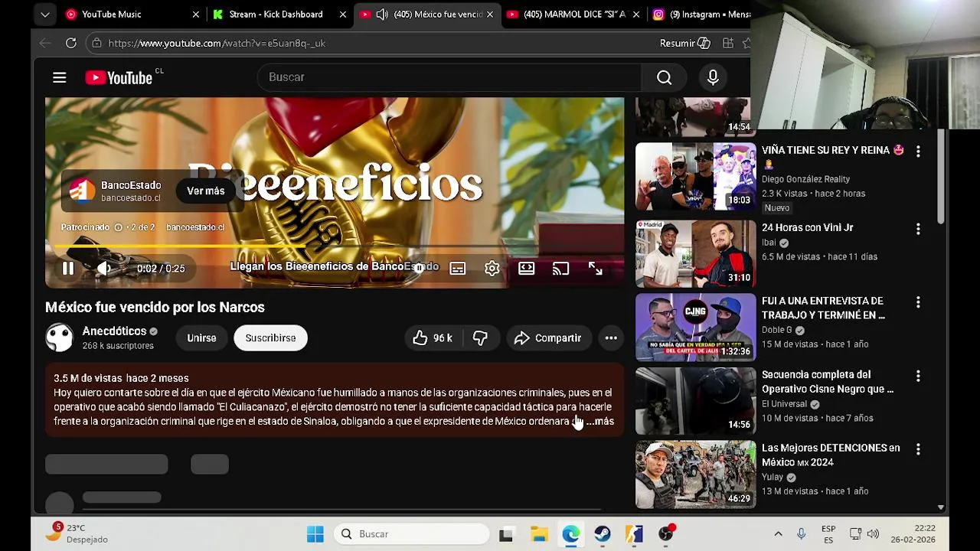Open options for FUI A UNA ENTREVISTA video

pyautogui.click(x=918, y=302)
